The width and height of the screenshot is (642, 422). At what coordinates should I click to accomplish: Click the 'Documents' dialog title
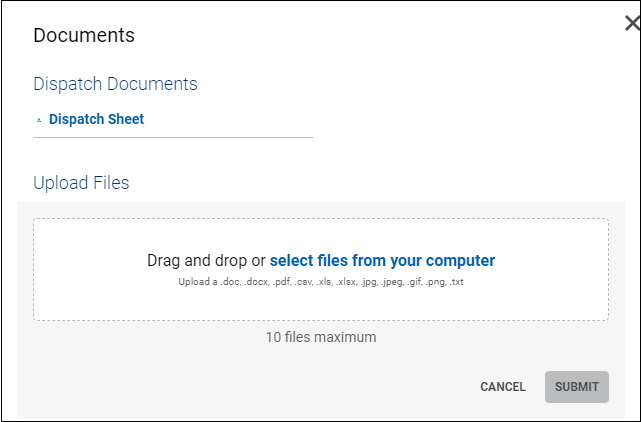click(84, 36)
